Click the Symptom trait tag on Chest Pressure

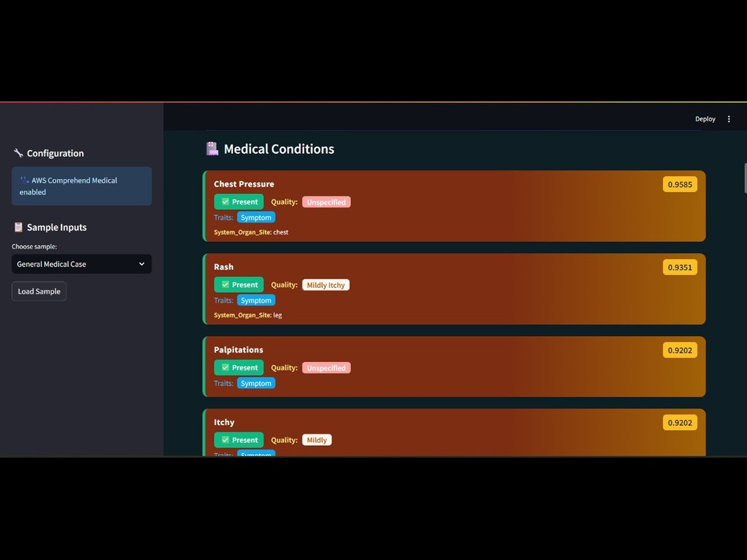[255, 217]
